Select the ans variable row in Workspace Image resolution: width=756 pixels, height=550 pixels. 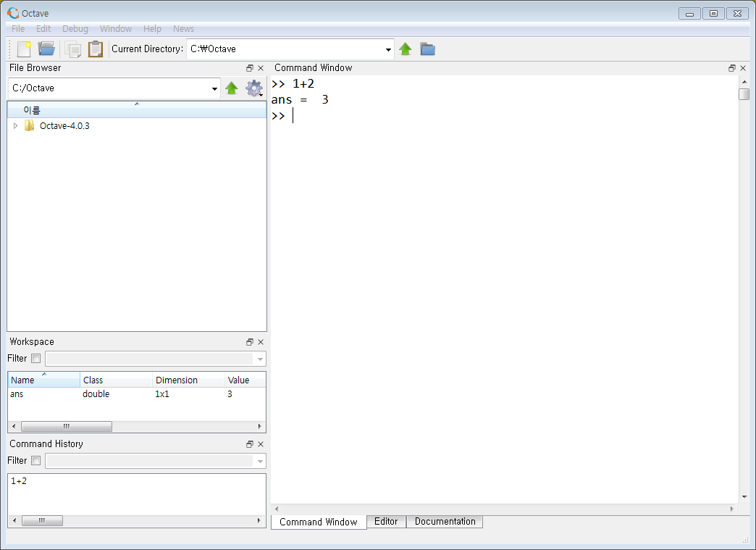137,394
